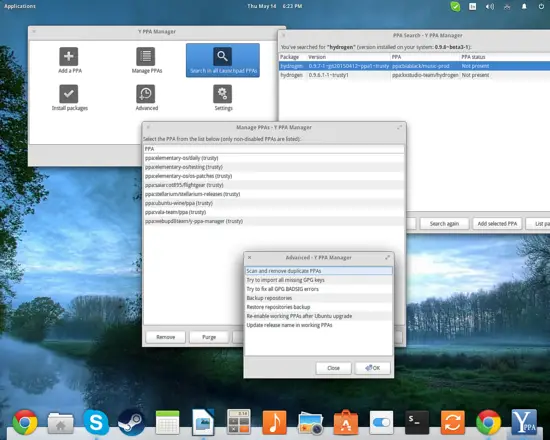The image size is (550, 440).
Task: Open the Terminal icon in the dock
Action: pyautogui.click(x=417, y=422)
